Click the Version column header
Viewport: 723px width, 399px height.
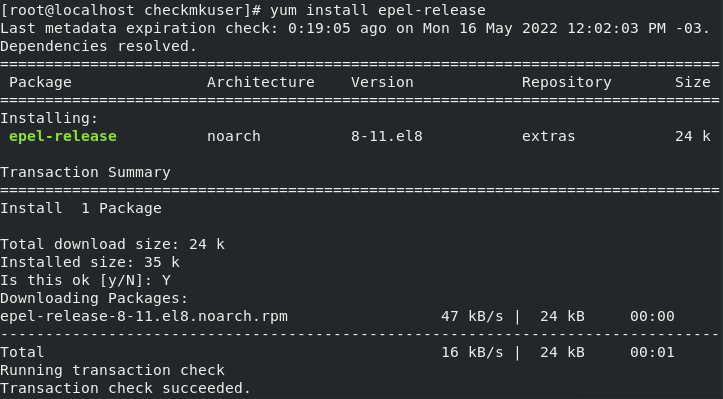[382, 82]
